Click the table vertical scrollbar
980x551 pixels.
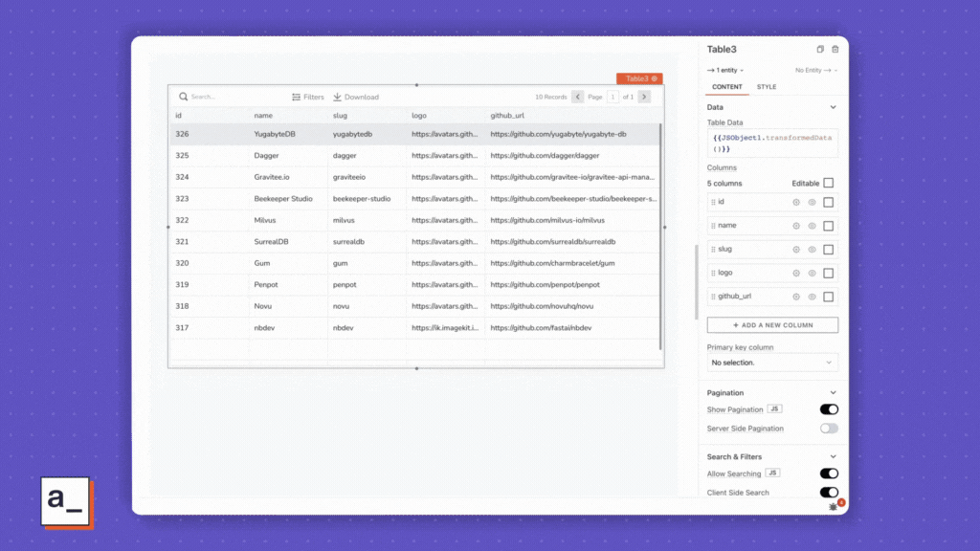(x=660, y=237)
